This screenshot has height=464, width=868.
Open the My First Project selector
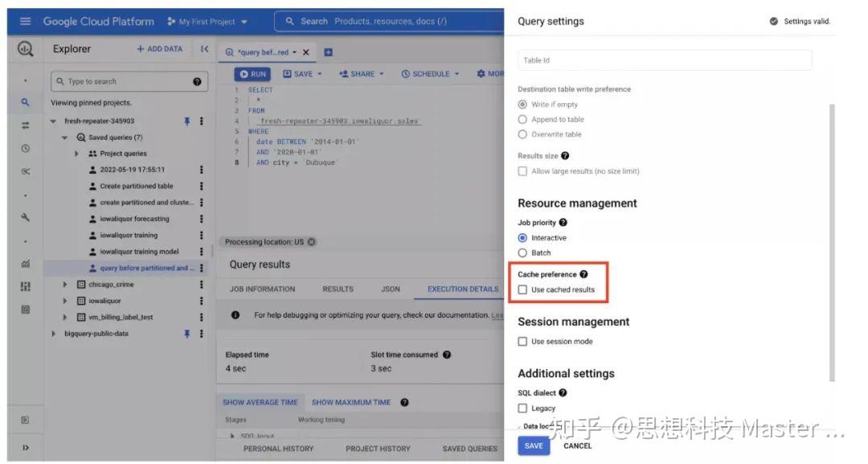(x=207, y=22)
